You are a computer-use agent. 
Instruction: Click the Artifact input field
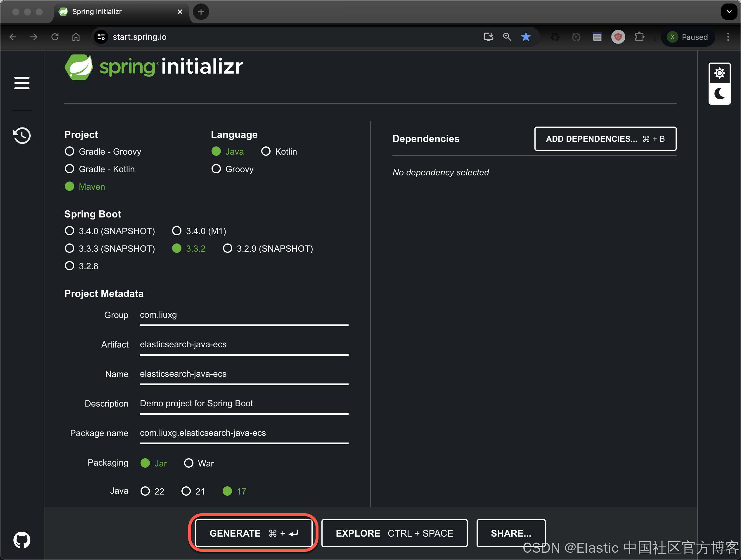(244, 345)
